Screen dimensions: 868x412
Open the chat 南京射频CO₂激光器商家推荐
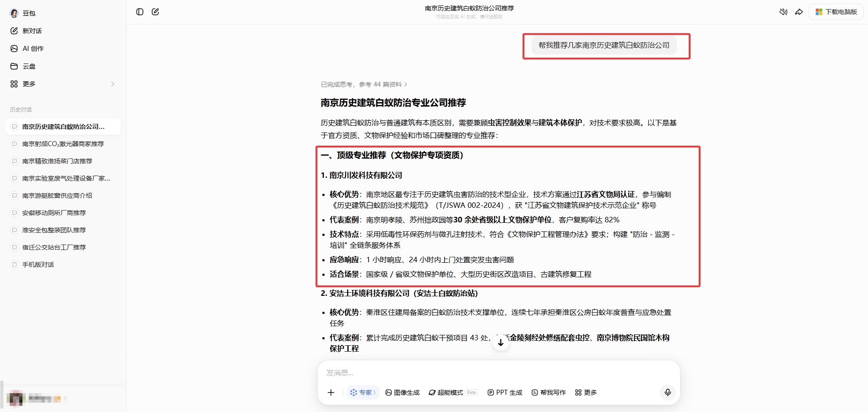63,144
